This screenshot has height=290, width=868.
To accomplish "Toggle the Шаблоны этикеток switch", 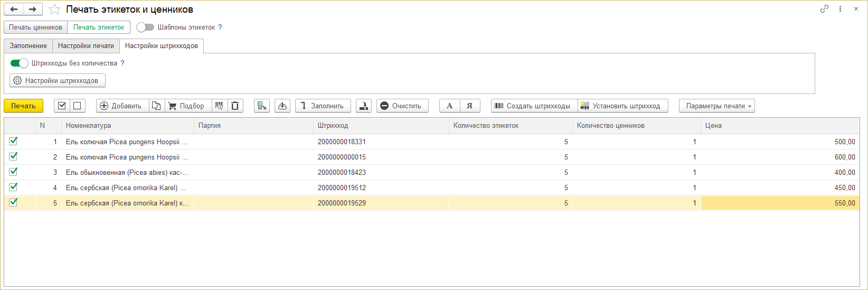I will point(145,27).
